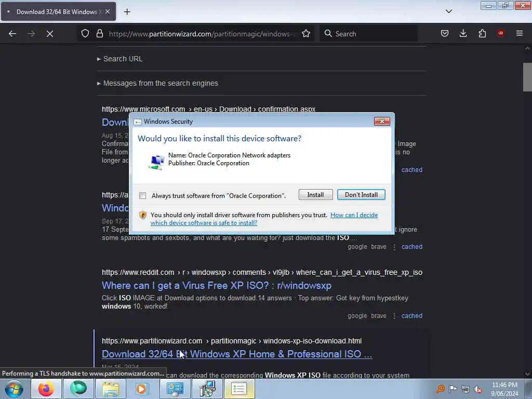Click the scrollbar up arrow
The image size is (532, 399).
[x=527, y=48]
